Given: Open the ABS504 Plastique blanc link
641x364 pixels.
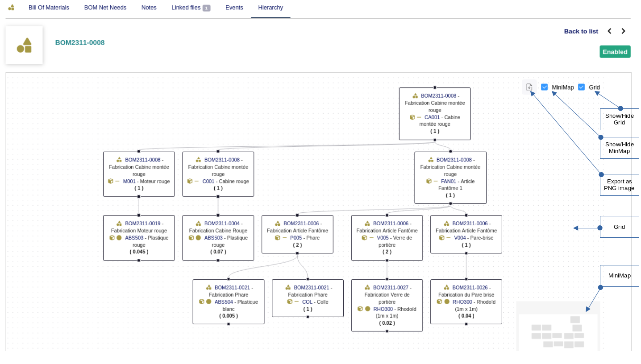Looking at the screenshot, I should (224, 302).
